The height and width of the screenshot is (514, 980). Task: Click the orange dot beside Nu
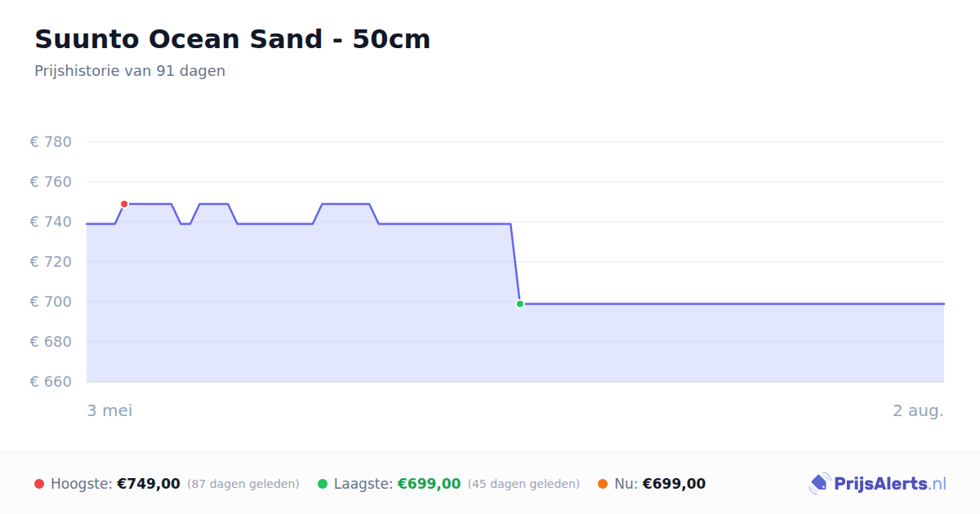(x=603, y=484)
